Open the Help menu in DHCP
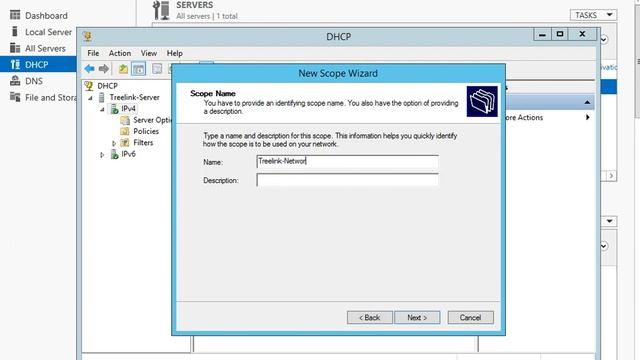 (174, 53)
